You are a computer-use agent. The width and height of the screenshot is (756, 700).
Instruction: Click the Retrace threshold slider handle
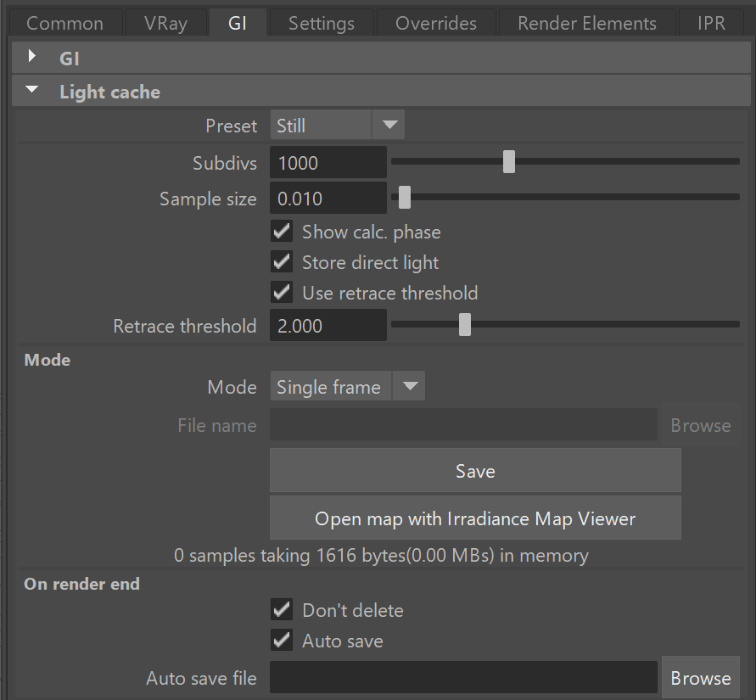pyautogui.click(x=465, y=324)
